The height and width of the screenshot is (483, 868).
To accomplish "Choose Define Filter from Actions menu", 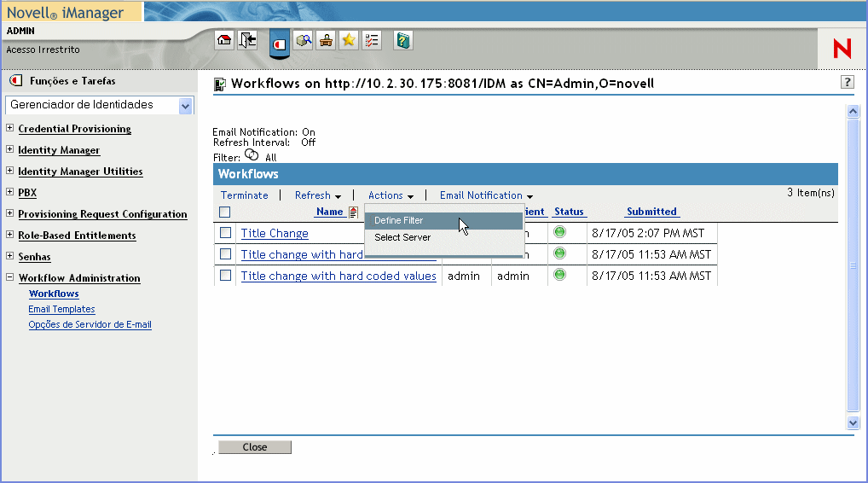I will [443, 220].
